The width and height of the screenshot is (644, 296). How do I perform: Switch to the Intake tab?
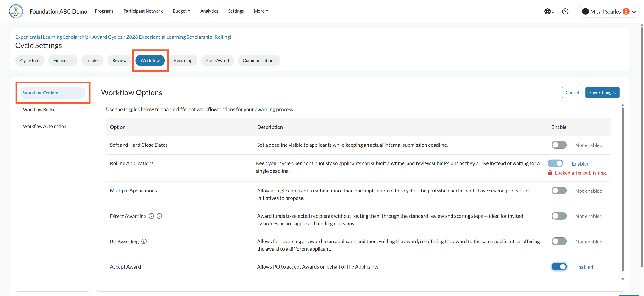92,60
